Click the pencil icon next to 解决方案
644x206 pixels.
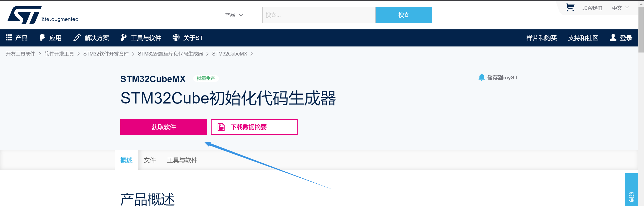coord(77,38)
